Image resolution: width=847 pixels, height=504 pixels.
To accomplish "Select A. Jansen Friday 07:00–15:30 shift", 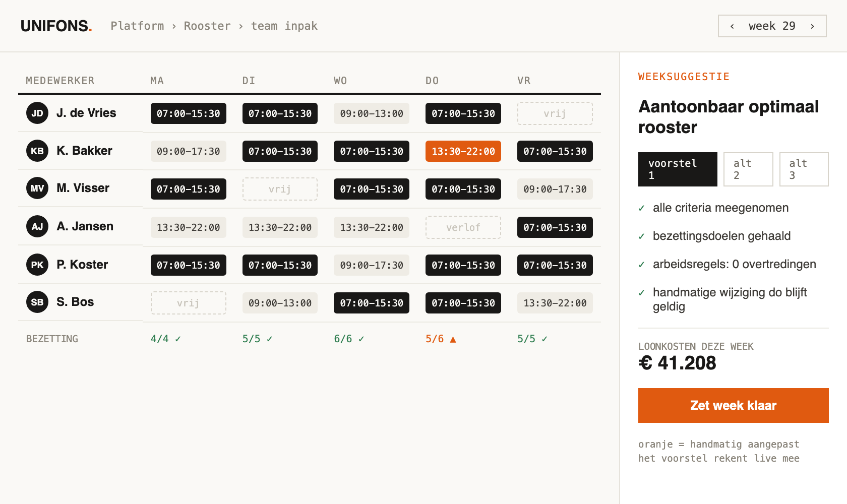I will [x=555, y=227].
